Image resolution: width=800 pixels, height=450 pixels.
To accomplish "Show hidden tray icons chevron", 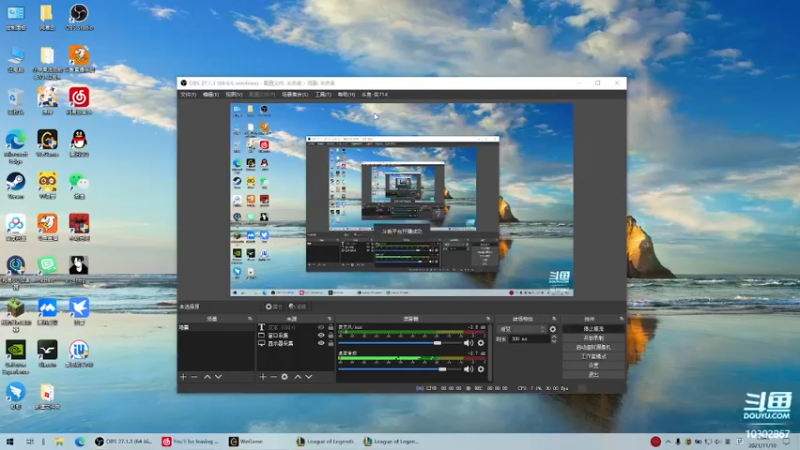I will [x=668, y=441].
